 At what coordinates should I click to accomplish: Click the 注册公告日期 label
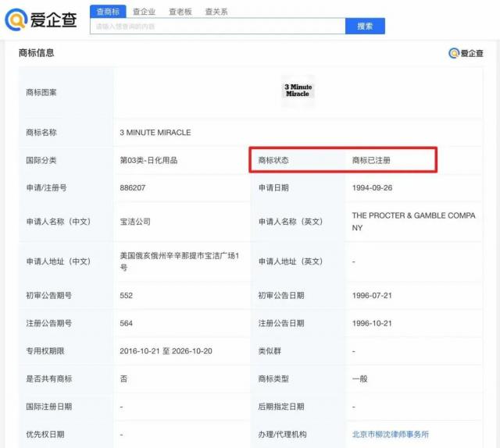[x=281, y=323]
